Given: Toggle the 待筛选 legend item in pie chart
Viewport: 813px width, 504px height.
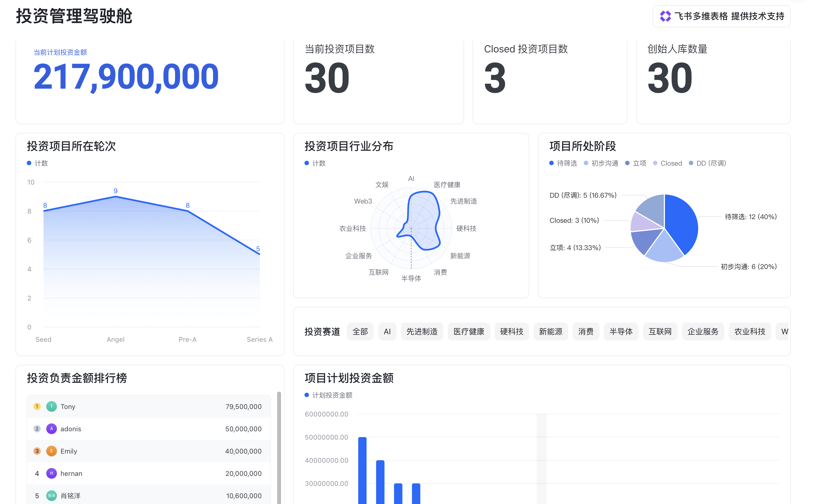Looking at the screenshot, I should click(566, 163).
